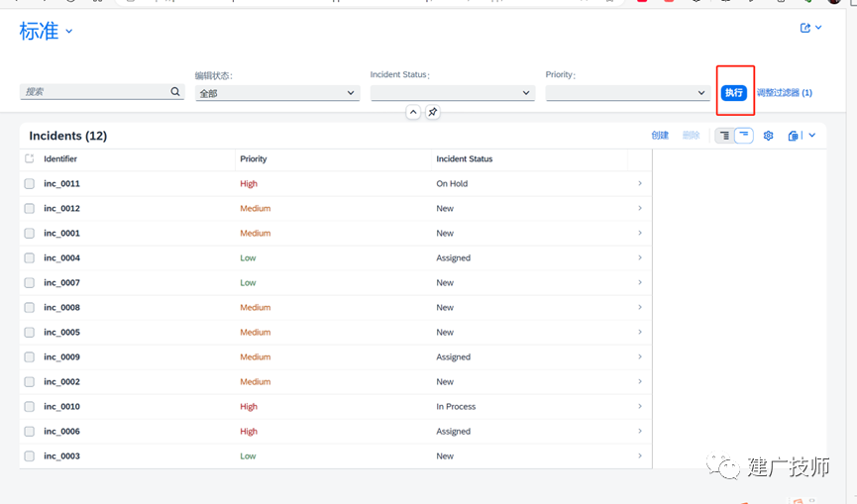Open inc_0011 row navigation arrow
Screen dimensions: 857x504
pos(640,183)
